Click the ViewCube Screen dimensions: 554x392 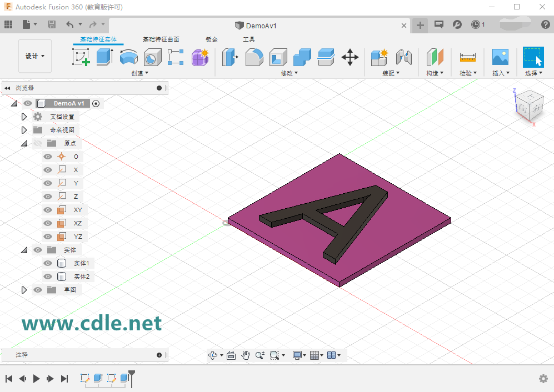pos(529,105)
